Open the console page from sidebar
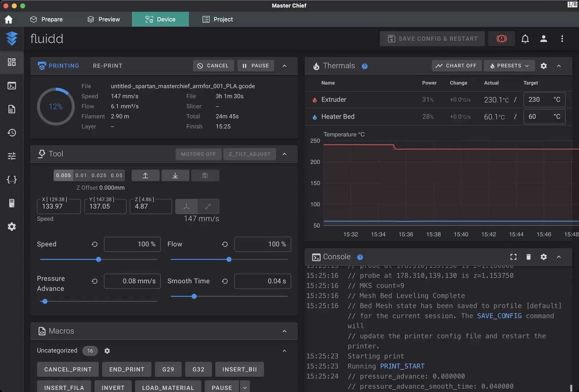579x392 pixels. (12, 86)
